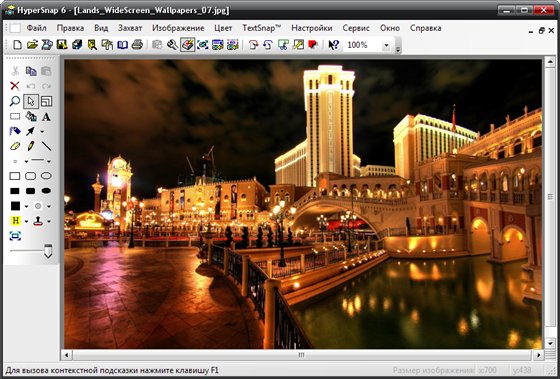Screen dimensions: 560x379
Task: Select the zoom magnifier tool
Action: (x=15, y=101)
